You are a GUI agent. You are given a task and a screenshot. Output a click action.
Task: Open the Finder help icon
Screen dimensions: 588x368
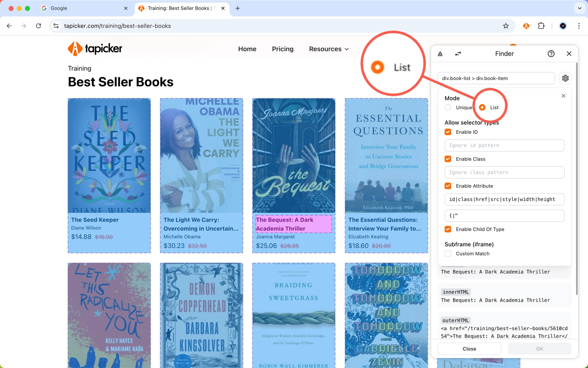(551, 54)
